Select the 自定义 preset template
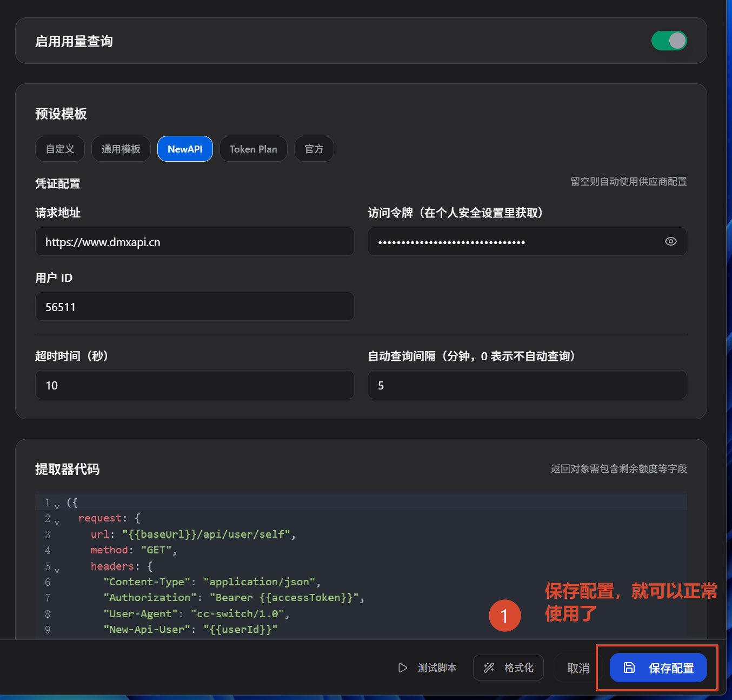The width and height of the screenshot is (732, 700). click(60, 149)
